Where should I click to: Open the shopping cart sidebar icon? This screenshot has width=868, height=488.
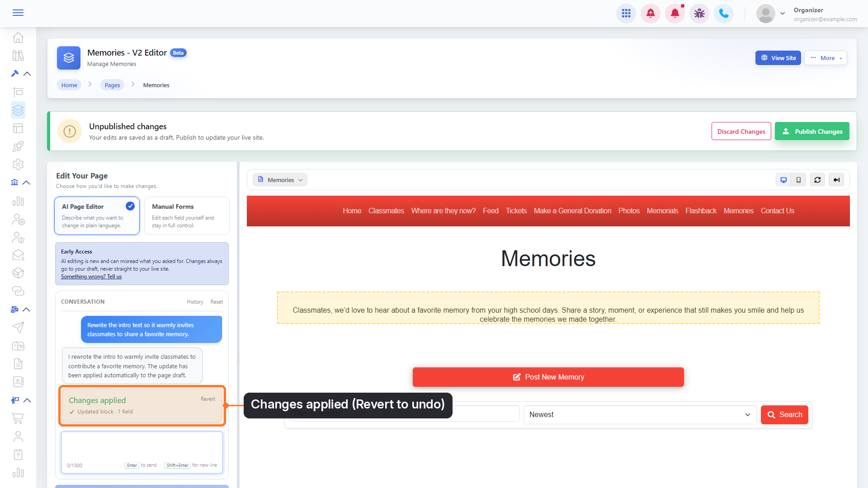click(x=18, y=418)
